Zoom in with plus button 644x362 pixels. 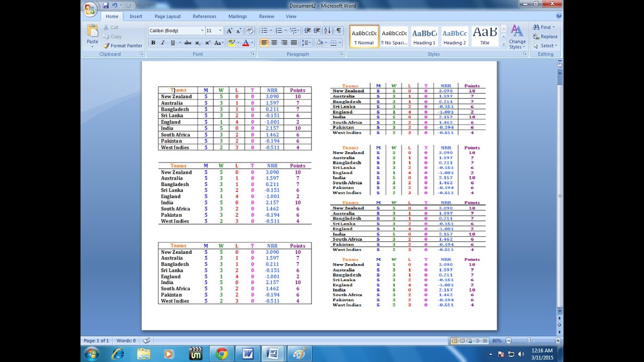(558, 340)
